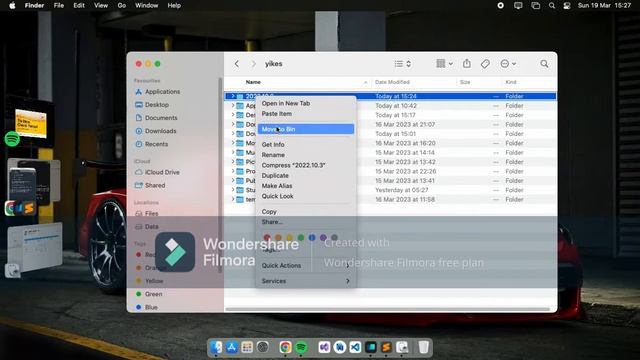Open Downloads in Finder sidebar
The width and height of the screenshot is (640, 360).
pos(156,131)
